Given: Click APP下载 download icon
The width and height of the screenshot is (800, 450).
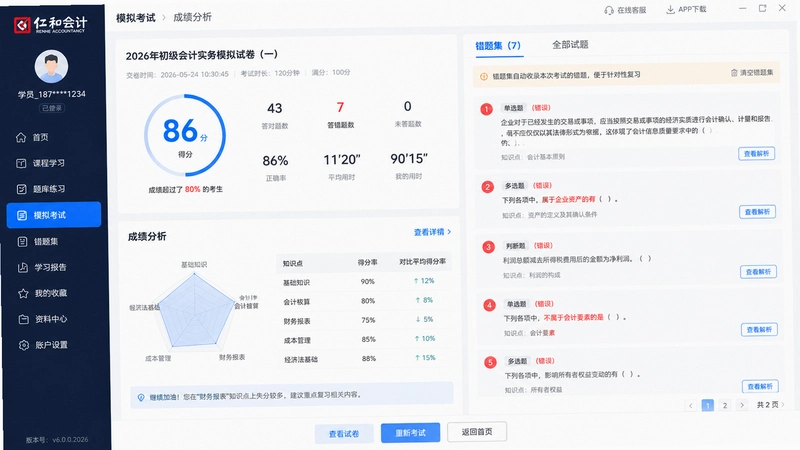Looking at the screenshot, I should (x=670, y=10).
